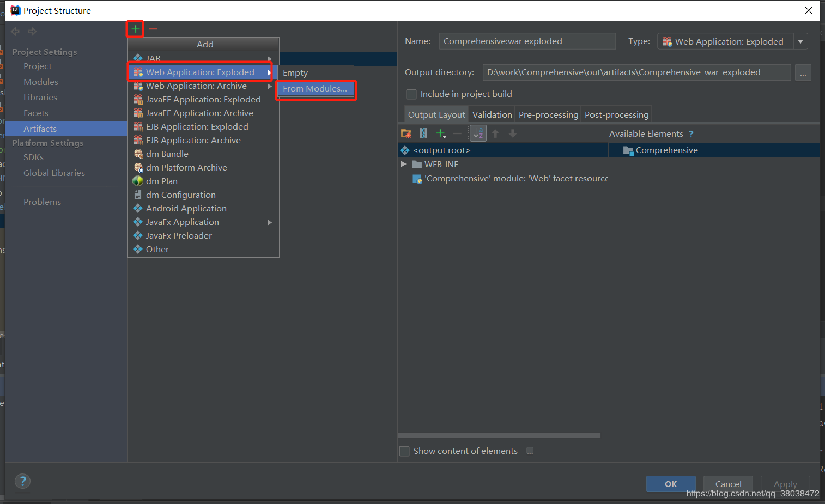Expand Web Application: Archive submenu arrow

(x=270, y=86)
